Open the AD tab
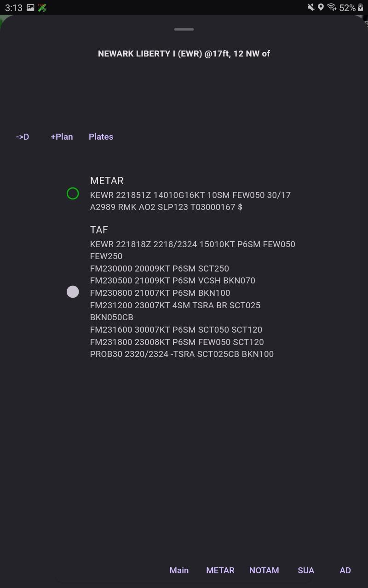The height and width of the screenshot is (588, 368). [x=345, y=570]
